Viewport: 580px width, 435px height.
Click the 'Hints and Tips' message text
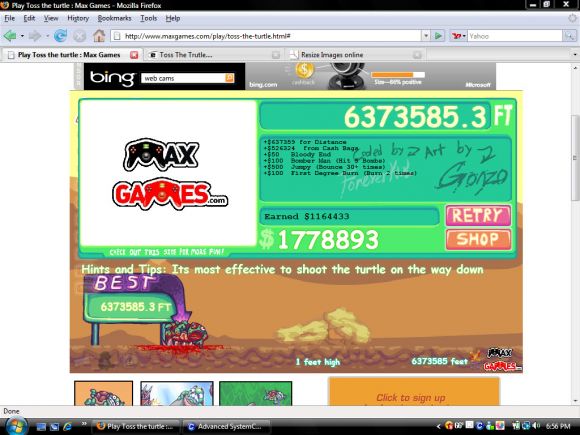[x=282, y=270]
